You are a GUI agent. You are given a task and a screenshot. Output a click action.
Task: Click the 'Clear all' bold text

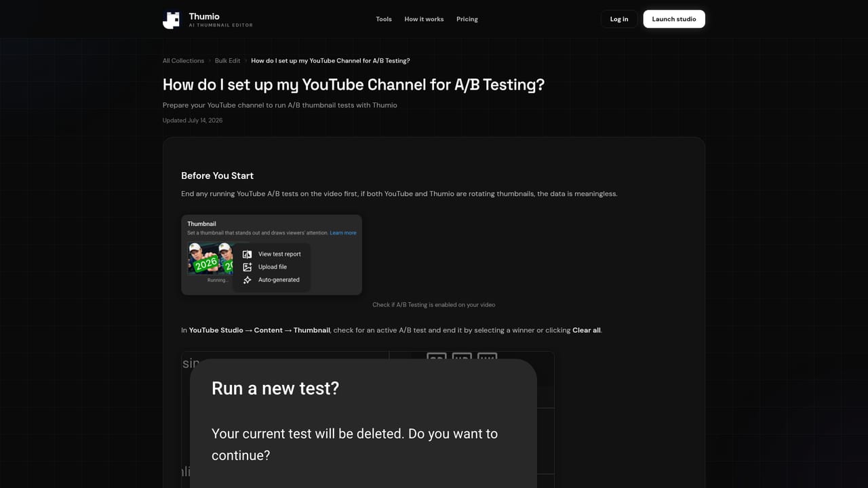tap(587, 330)
